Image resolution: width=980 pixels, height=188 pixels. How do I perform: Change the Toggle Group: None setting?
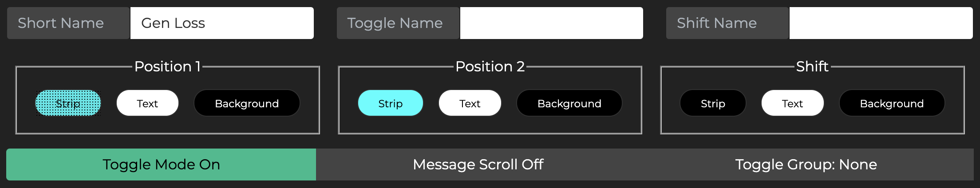click(806, 164)
